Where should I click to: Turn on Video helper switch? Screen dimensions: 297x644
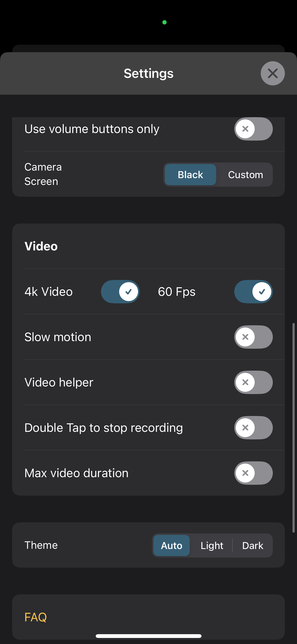253,382
